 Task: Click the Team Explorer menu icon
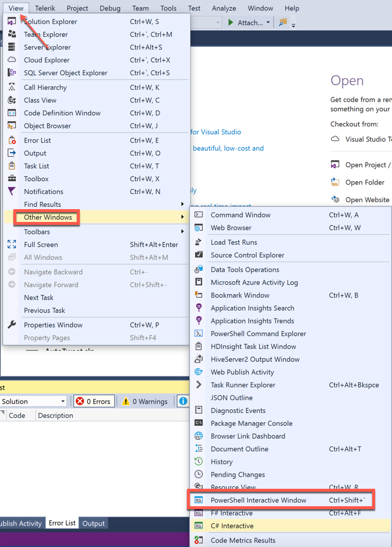pyautogui.click(x=12, y=34)
